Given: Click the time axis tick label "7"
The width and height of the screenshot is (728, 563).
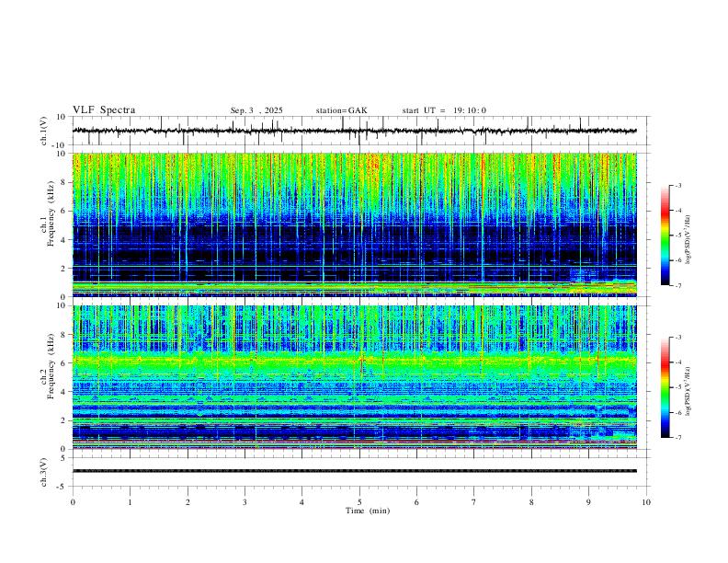Looking at the screenshot, I should [x=474, y=502].
